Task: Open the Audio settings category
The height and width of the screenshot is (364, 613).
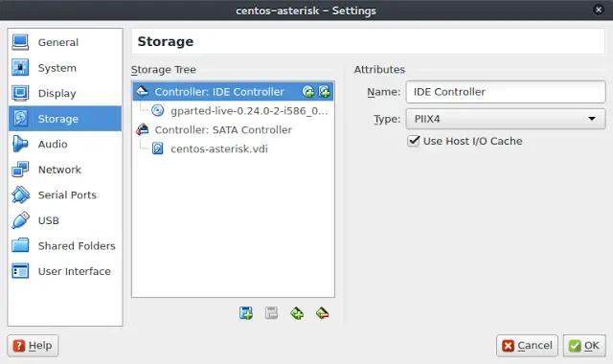Action: (65, 144)
